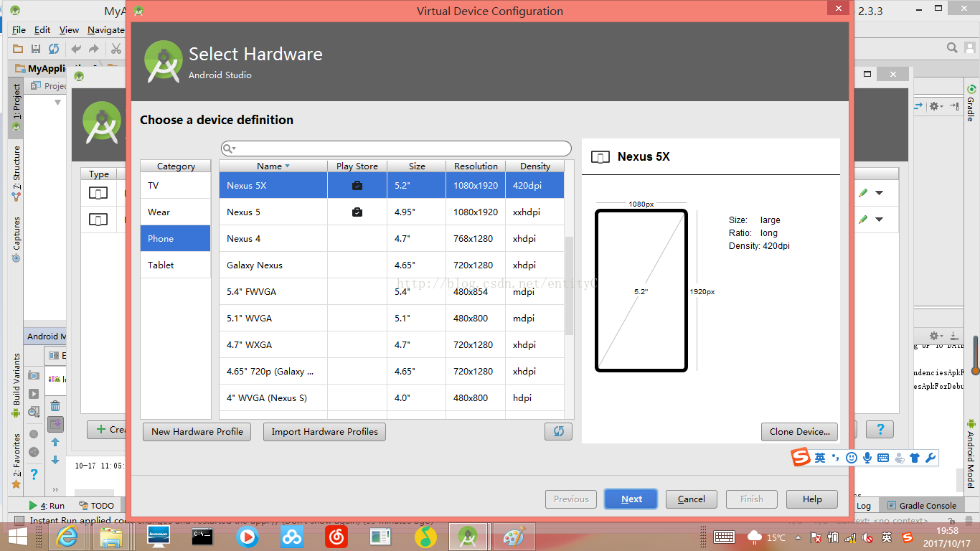Click the Resolution column header
This screenshot has height=551, width=980.
(x=476, y=166)
